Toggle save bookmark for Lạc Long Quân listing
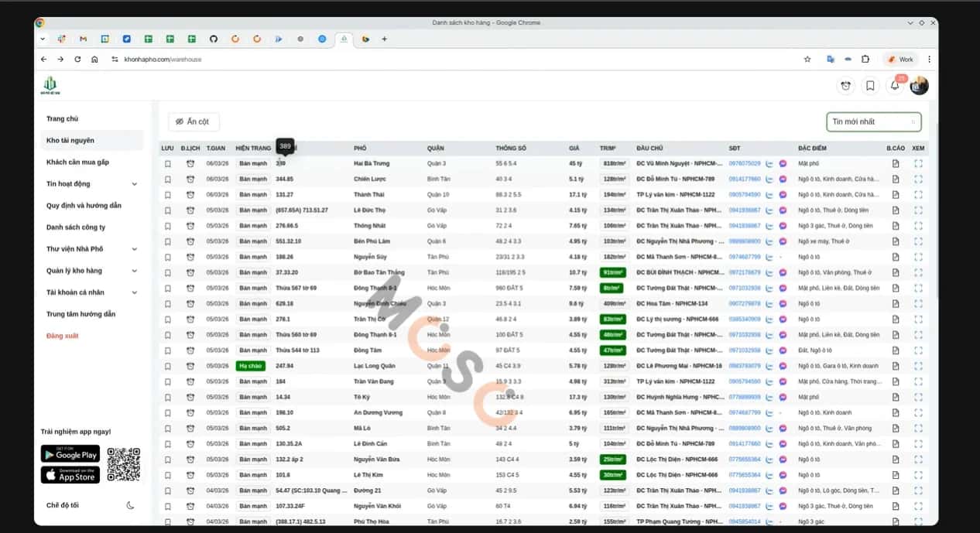This screenshot has height=533, width=980. 167,366
